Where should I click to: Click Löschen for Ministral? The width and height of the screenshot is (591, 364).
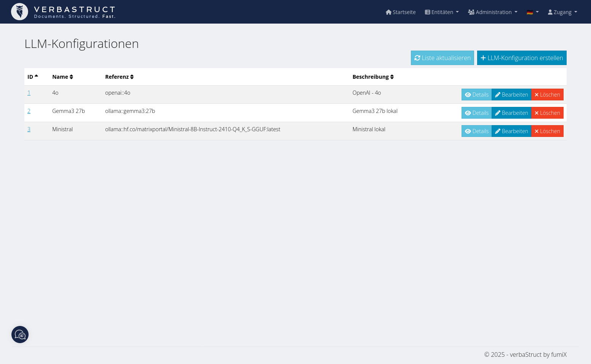tap(547, 131)
